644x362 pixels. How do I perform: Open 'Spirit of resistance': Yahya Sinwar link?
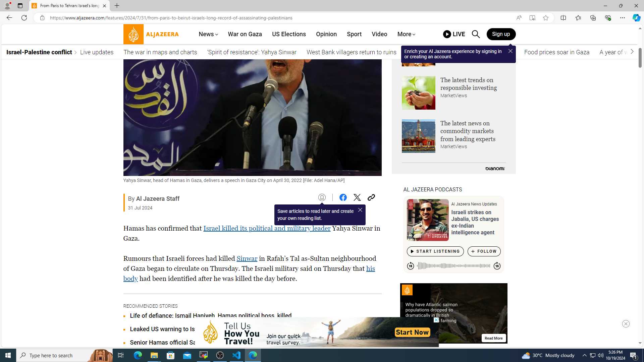pos(252,52)
